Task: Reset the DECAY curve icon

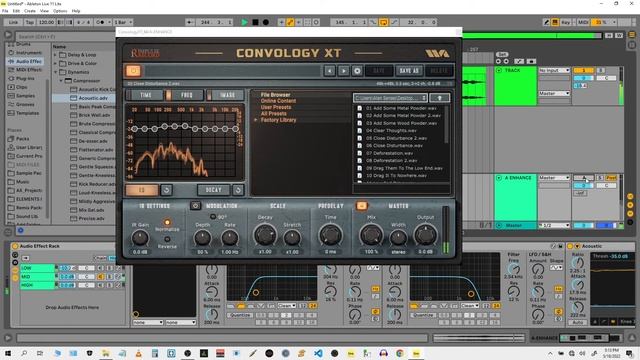Action: [x=238, y=190]
